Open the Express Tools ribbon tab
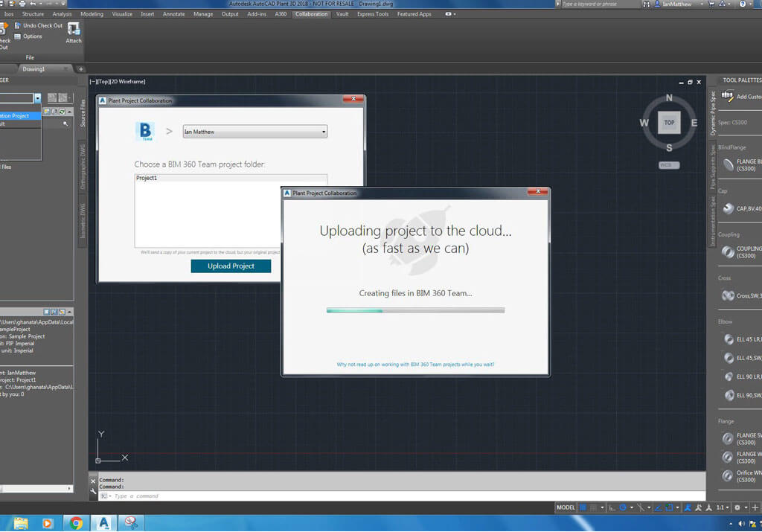 (x=373, y=14)
